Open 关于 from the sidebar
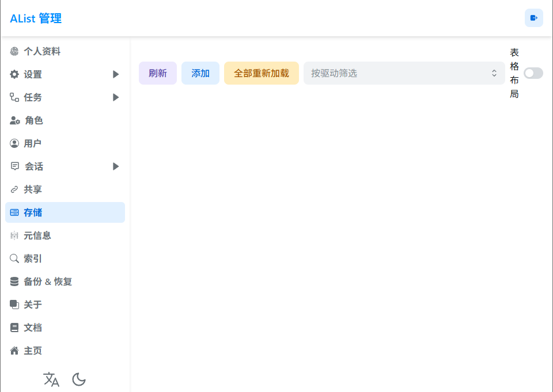553x392 pixels. [65, 305]
